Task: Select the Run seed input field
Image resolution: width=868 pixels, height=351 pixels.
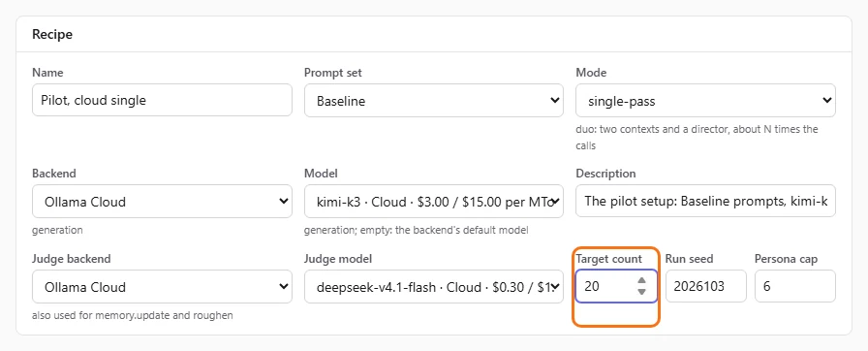Action: [706, 286]
